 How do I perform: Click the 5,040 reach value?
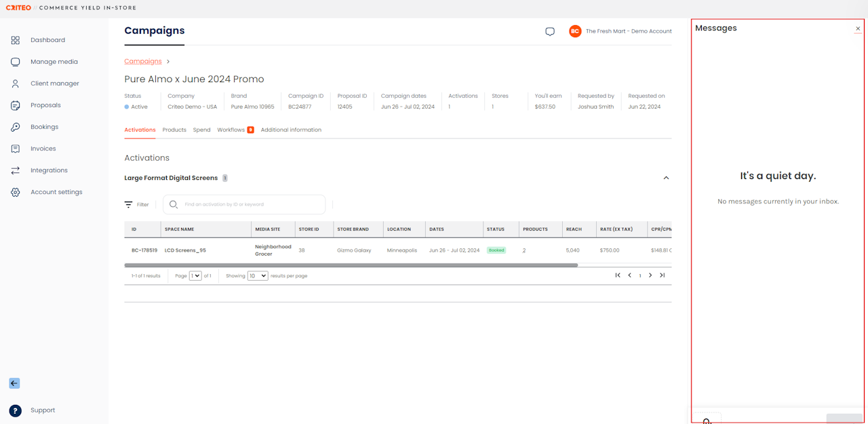click(573, 250)
